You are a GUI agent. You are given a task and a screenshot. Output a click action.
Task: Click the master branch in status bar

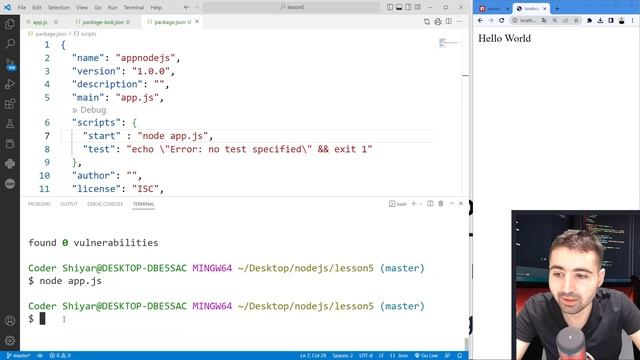pos(18,356)
